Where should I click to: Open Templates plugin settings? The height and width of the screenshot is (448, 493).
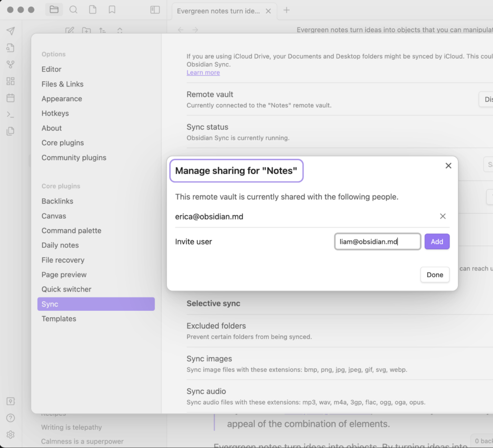point(59,319)
